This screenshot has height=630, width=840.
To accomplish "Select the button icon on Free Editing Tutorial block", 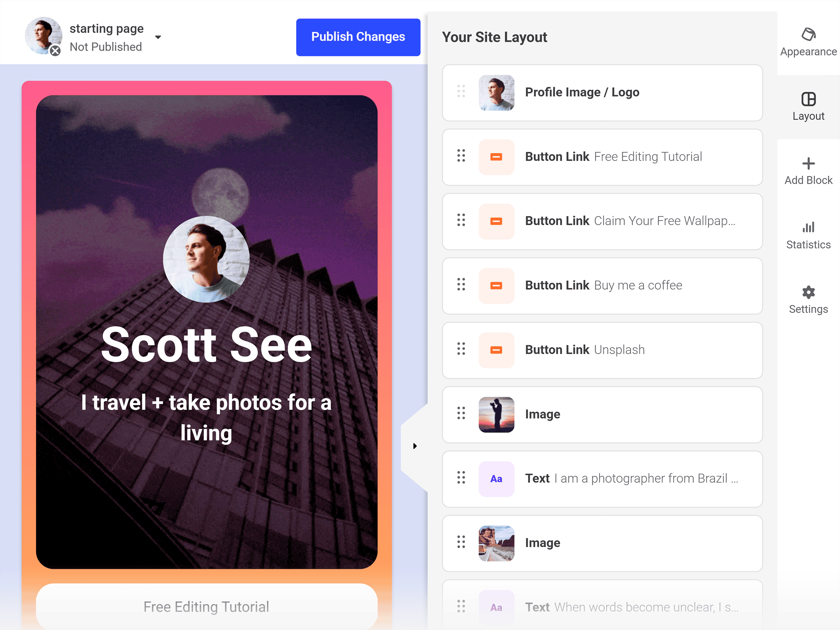I will (x=496, y=157).
